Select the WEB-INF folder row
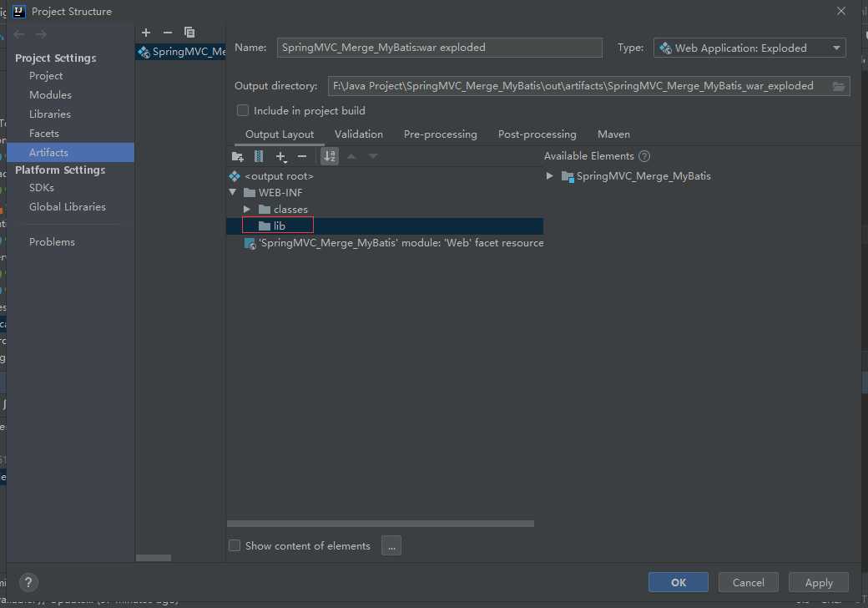Image resolution: width=868 pixels, height=608 pixels. (385, 193)
